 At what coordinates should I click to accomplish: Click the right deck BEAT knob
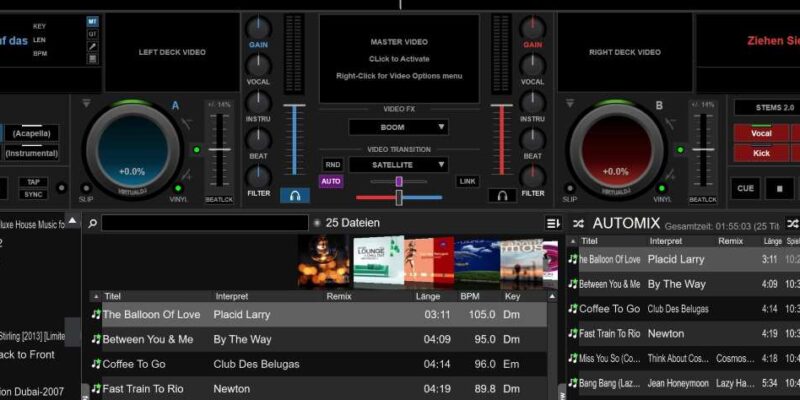pos(533,139)
